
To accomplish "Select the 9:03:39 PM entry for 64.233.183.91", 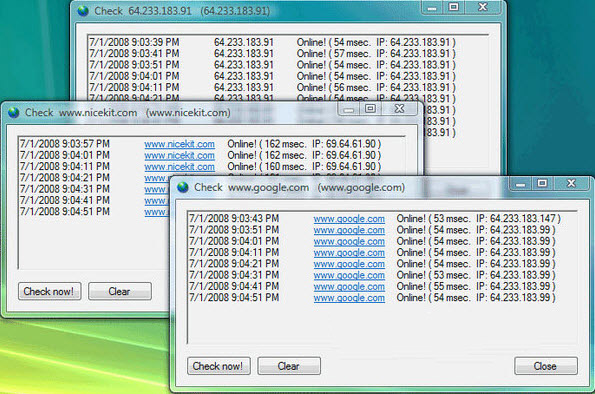I will click(272, 42).
